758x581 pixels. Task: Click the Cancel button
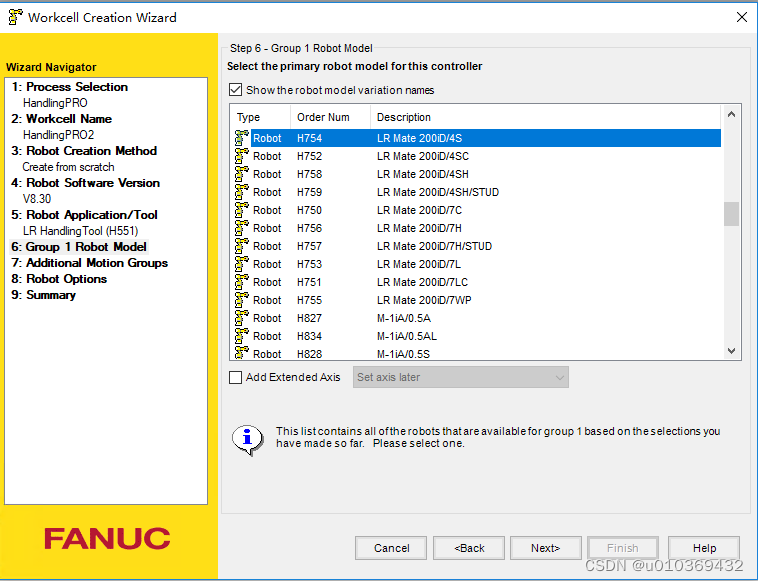391,548
